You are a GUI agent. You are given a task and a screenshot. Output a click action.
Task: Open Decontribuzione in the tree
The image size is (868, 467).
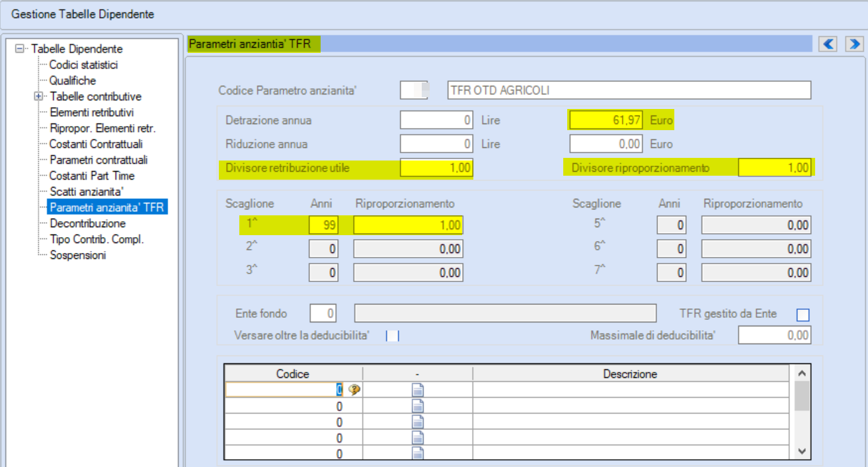point(87,223)
